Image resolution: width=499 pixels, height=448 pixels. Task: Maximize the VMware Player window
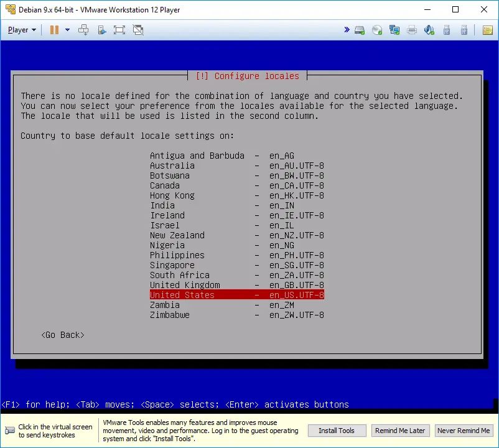[455, 9]
